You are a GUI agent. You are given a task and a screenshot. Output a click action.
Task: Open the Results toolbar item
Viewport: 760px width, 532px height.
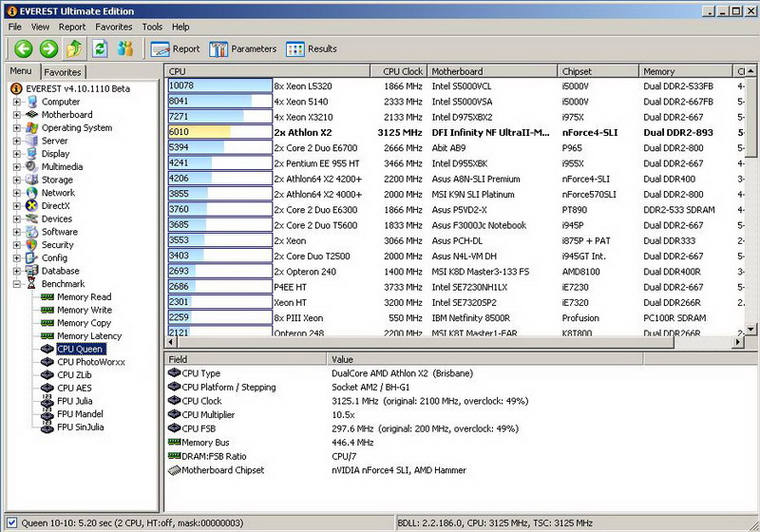click(x=312, y=48)
